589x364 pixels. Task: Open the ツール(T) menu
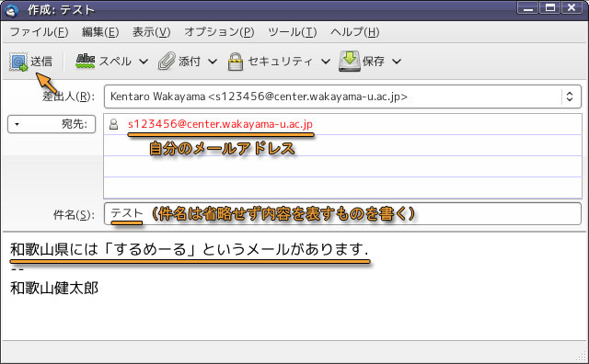pos(293,32)
